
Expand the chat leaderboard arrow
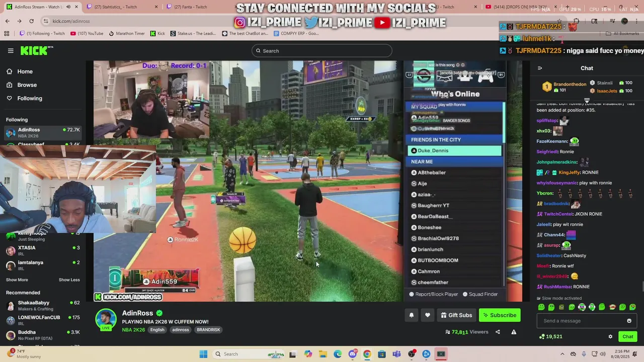click(587, 101)
